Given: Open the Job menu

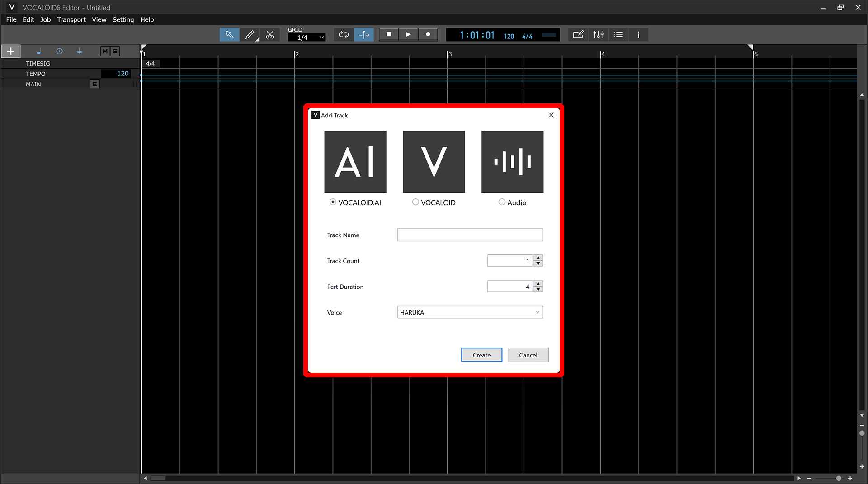Looking at the screenshot, I should click(45, 19).
